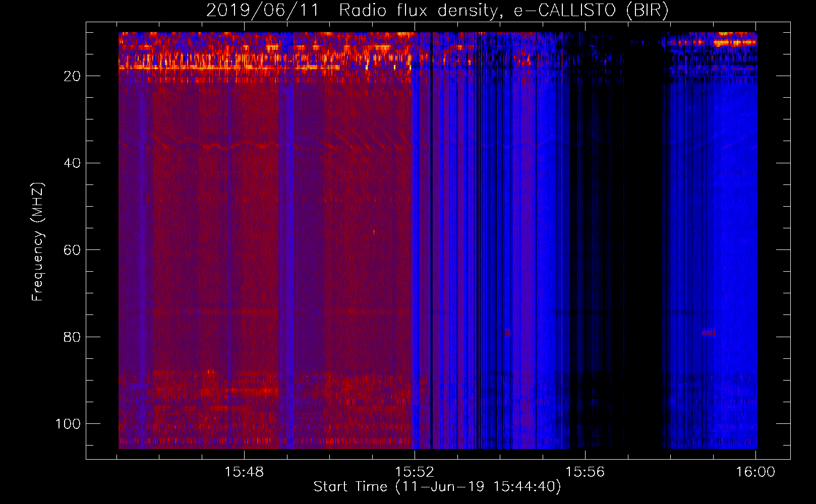Screen dimensions: 816x504
Task: Click the 16:00 time tick label
Action: pyautogui.click(x=755, y=472)
